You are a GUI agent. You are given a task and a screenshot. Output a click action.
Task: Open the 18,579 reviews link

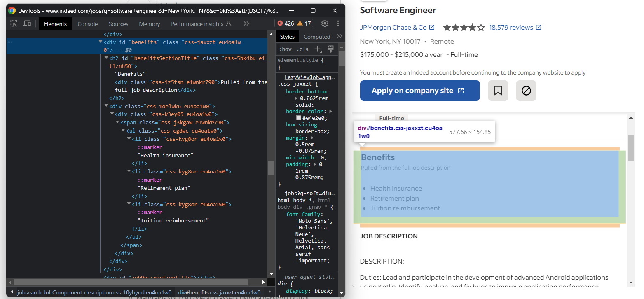[511, 28]
